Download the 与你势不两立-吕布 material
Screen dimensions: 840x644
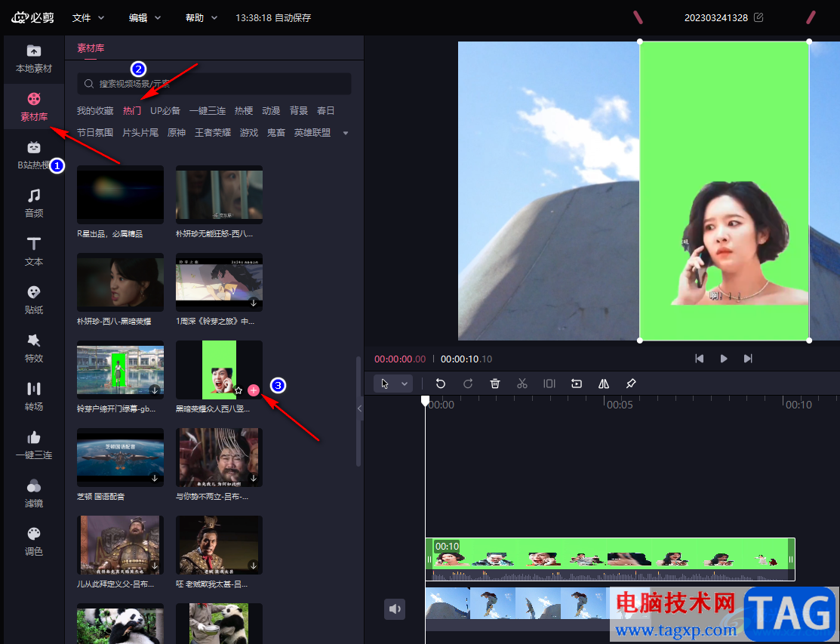(254, 478)
